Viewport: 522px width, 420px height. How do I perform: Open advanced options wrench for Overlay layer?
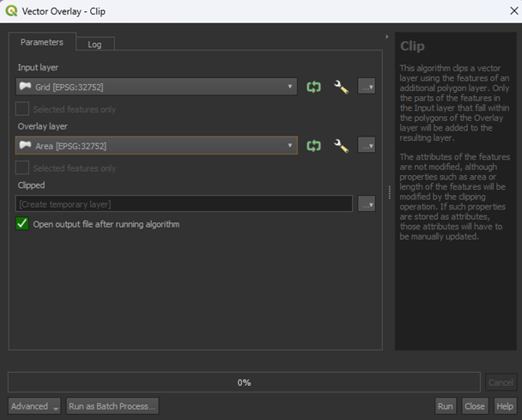coord(341,146)
